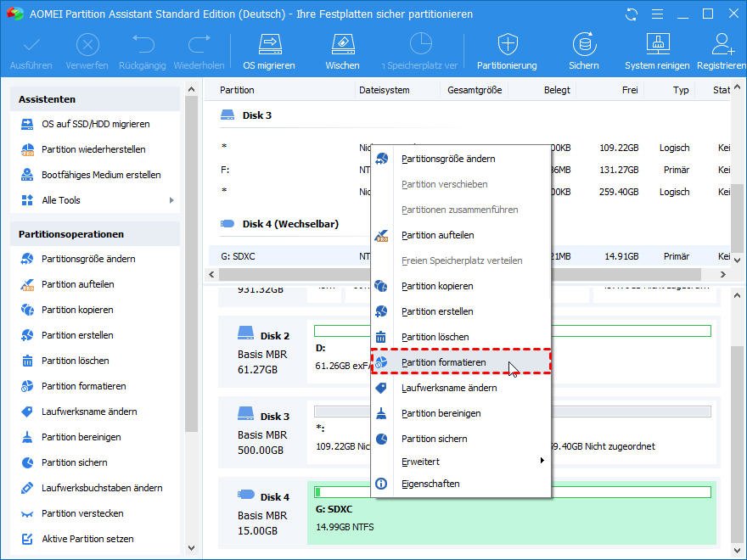Screen dimensions: 747x560
Task: Select sidebar Partition sichern operation
Action: tap(75, 463)
